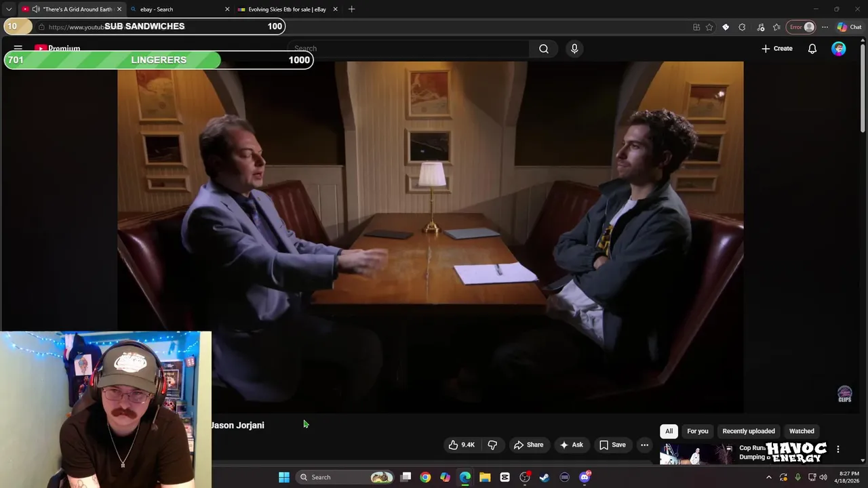Like the video with thumbs up
Image resolution: width=868 pixels, height=488 pixels.
[461, 445]
